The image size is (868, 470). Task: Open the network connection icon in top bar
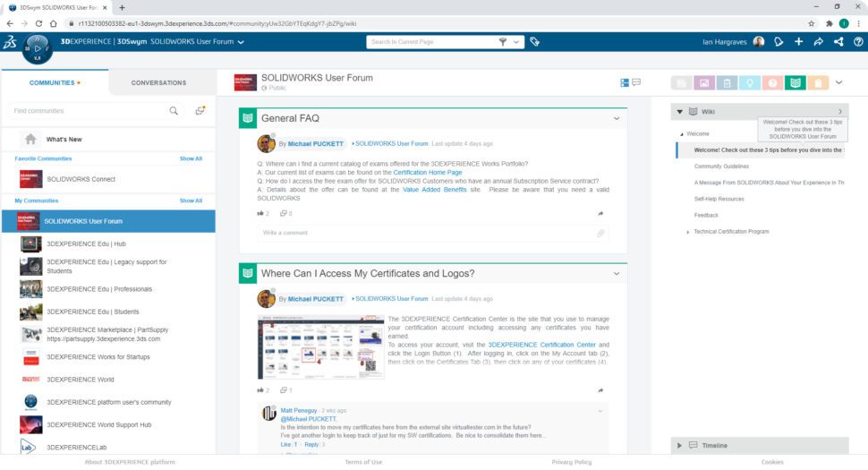pyautogui.click(x=838, y=42)
